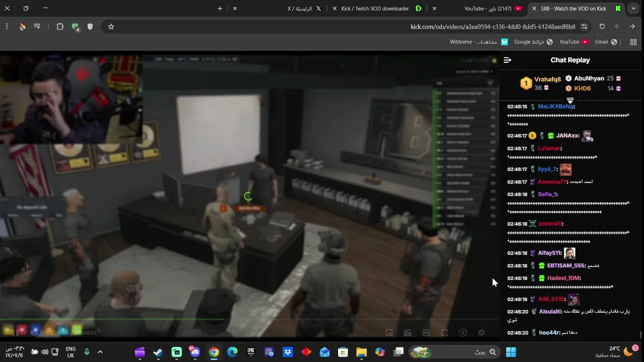Reload the current page
This screenshot has height=362, width=644.
(x=602, y=27)
